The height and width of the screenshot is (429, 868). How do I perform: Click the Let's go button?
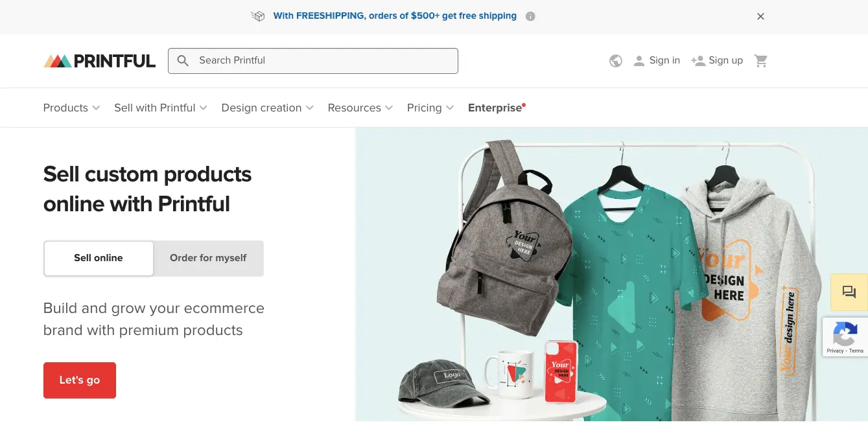(x=79, y=380)
